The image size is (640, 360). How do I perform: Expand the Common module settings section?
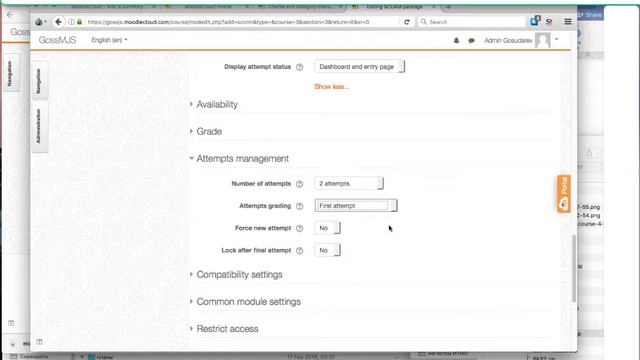(249, 302)
